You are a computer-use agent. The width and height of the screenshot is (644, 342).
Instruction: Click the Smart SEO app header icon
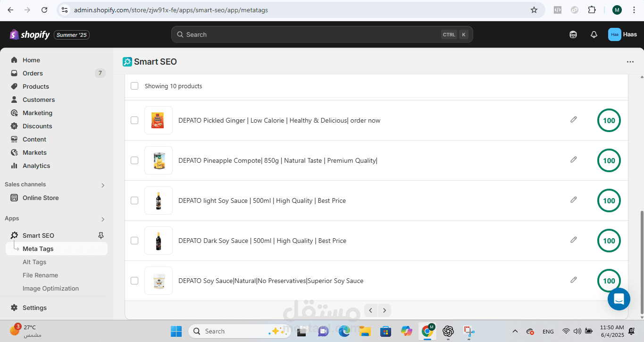(127, 62)
